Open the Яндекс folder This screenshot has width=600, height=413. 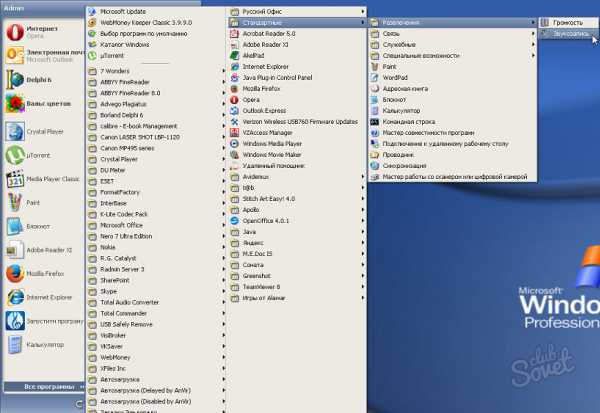[297, 243]
